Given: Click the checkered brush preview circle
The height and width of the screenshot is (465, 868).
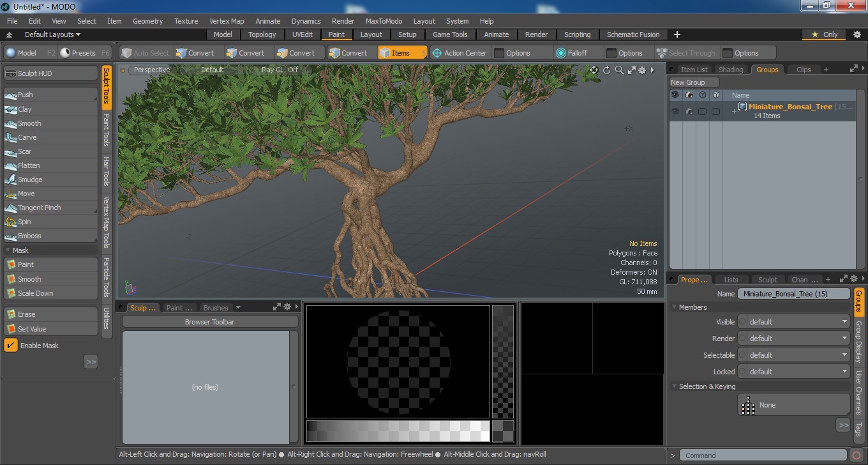Looking at the screenshot, I should (398, 362).
